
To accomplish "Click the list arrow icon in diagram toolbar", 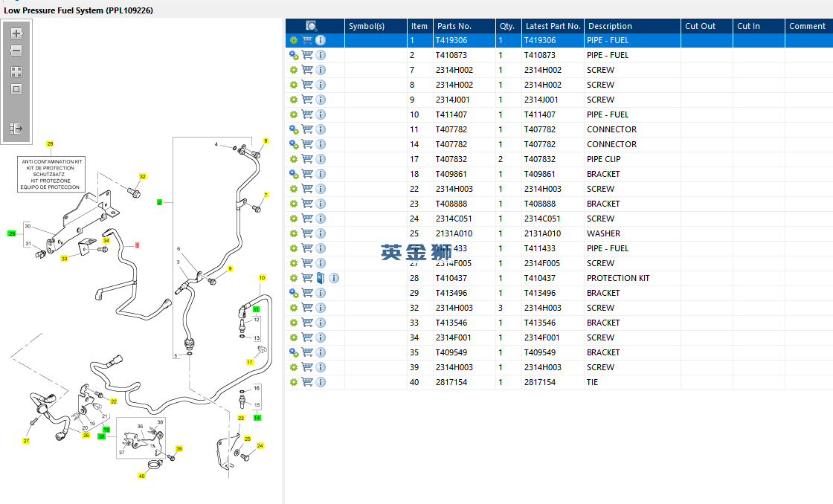I will coord(16,129).
